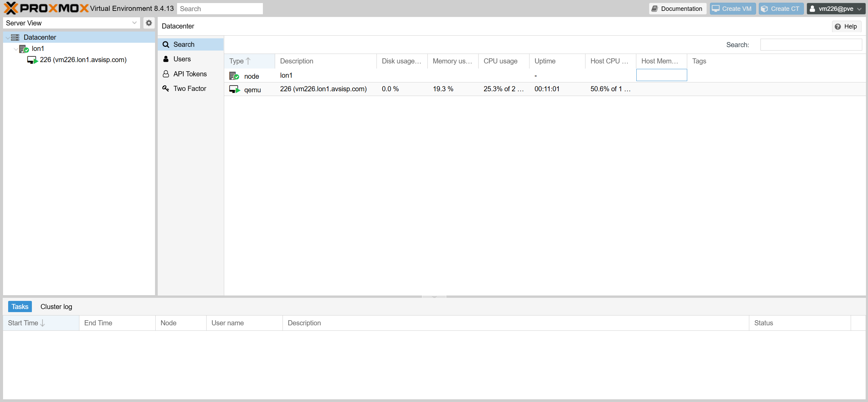868x402 pixels.
Task: Click the Create VM monitor icon
Action: pos(716,9)
